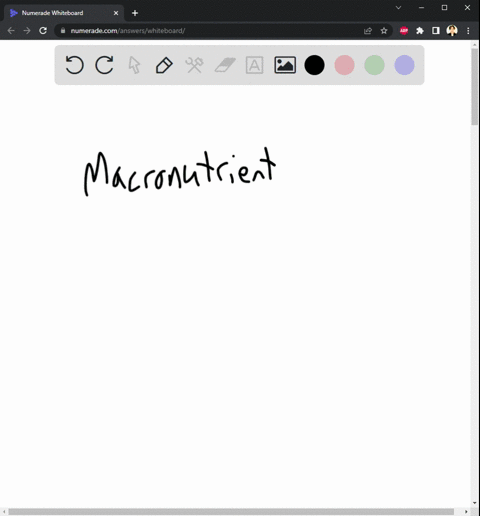Choose the text box tool

tap(254, 65)
